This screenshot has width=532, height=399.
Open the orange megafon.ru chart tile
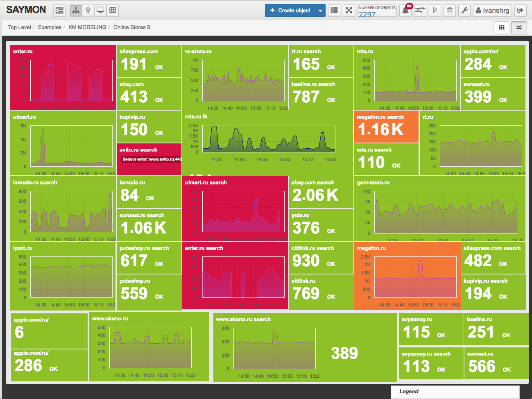[x=407, y=276]
